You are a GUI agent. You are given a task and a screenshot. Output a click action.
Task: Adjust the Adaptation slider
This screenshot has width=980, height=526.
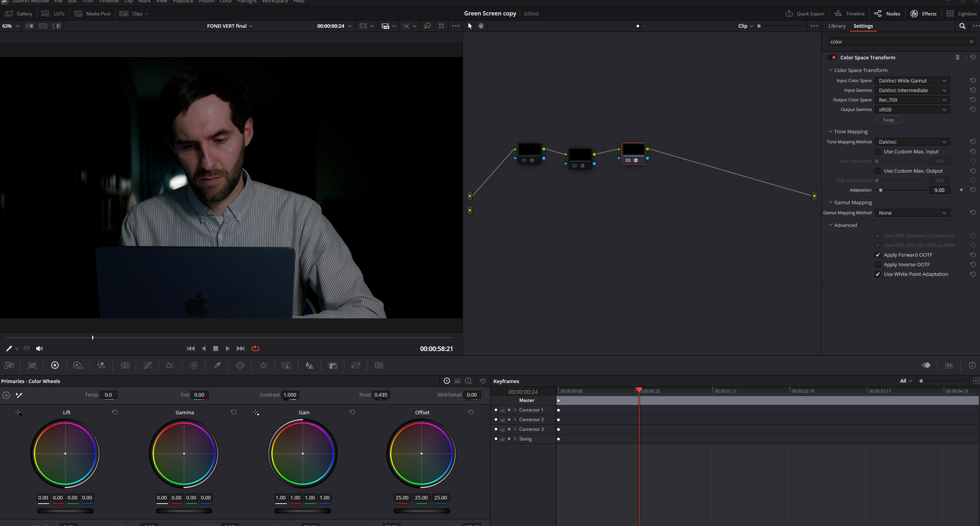pos(881,190)
